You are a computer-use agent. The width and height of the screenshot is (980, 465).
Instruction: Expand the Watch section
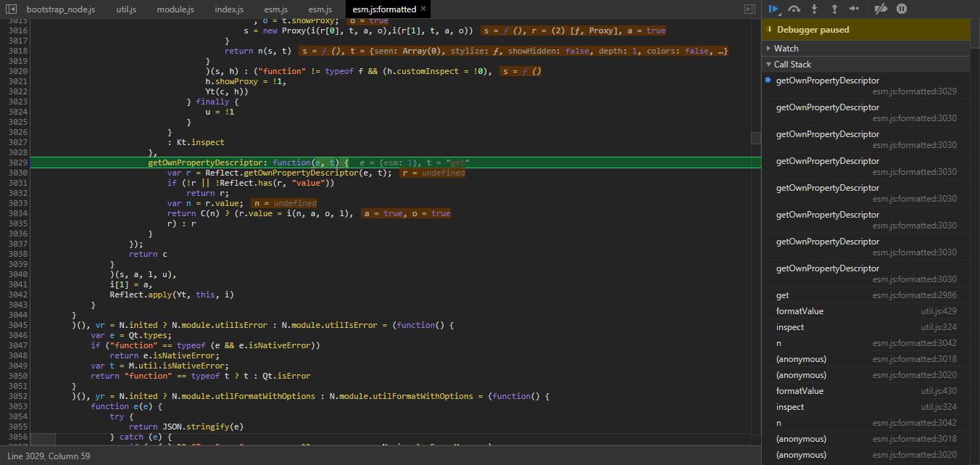click(865, 48)
